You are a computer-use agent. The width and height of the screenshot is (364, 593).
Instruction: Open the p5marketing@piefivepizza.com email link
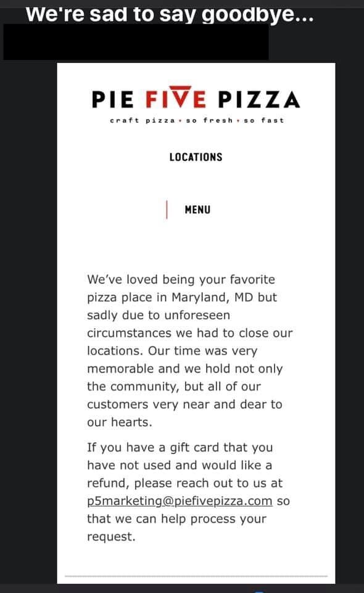tap(180, 501)
